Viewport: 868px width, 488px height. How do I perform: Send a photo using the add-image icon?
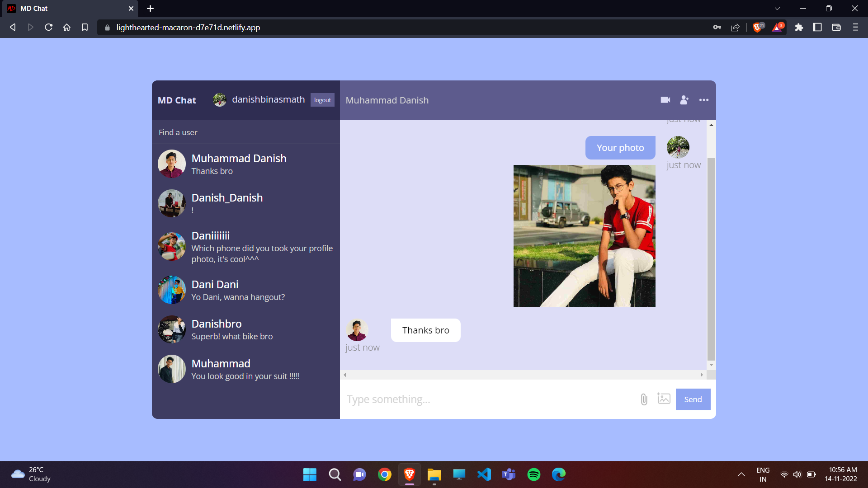click(664, 399)
